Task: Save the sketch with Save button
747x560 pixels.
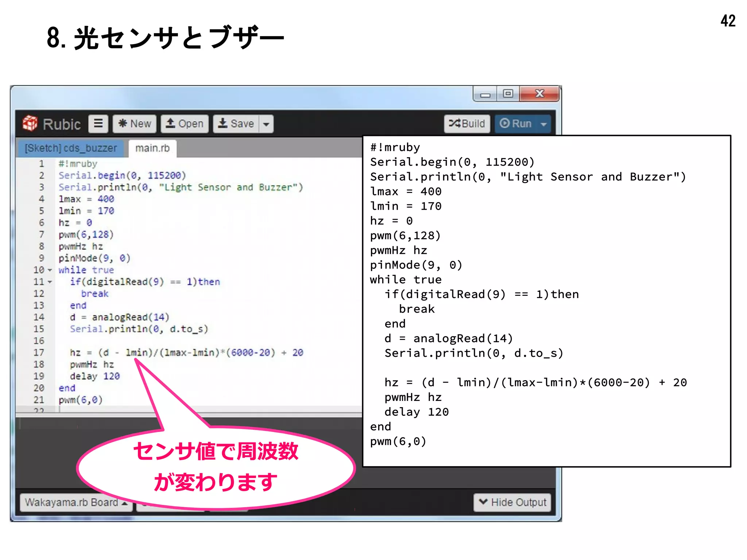Action: pos(236,124)
